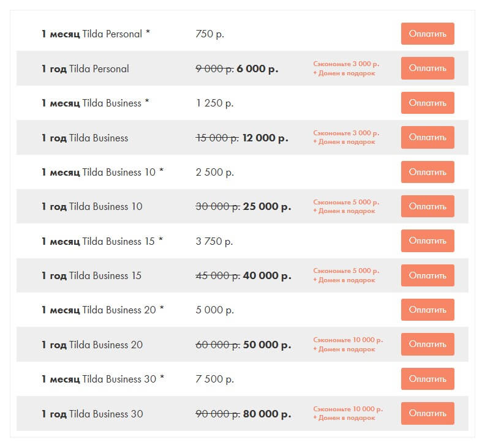Click Оплатить for 1 year Business 30

pos(427,414)
